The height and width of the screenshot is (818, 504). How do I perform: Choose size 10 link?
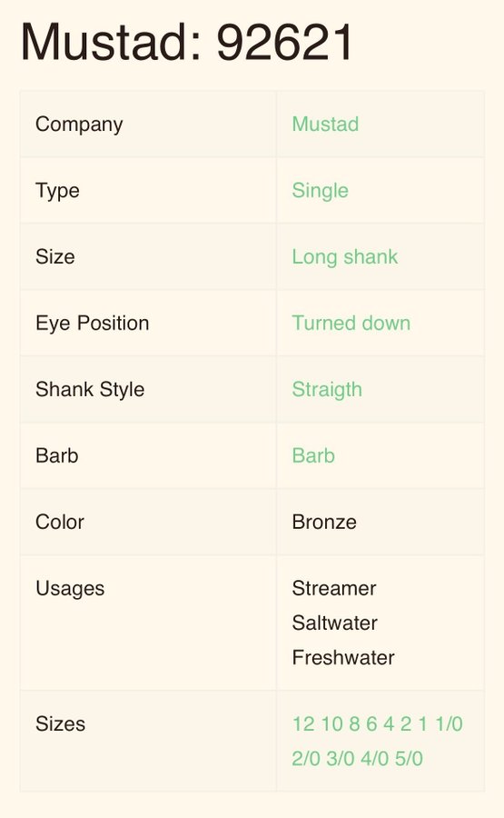click(332, 724)
